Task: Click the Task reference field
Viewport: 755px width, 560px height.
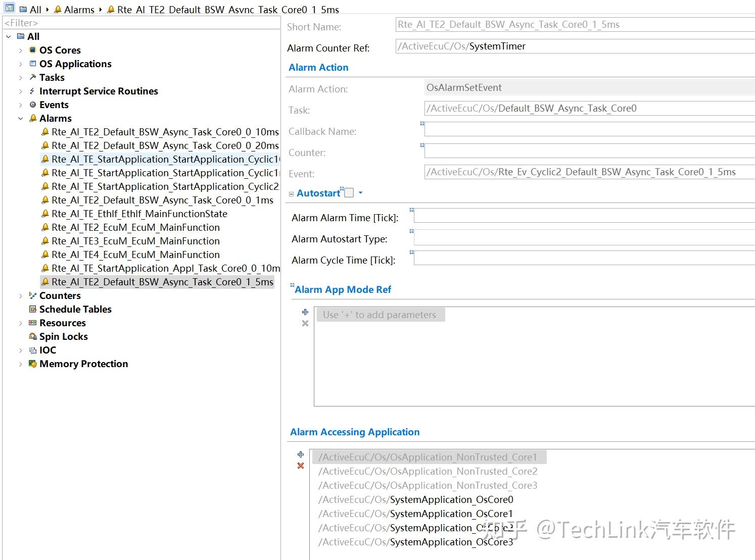Action: tap(590, 109)
